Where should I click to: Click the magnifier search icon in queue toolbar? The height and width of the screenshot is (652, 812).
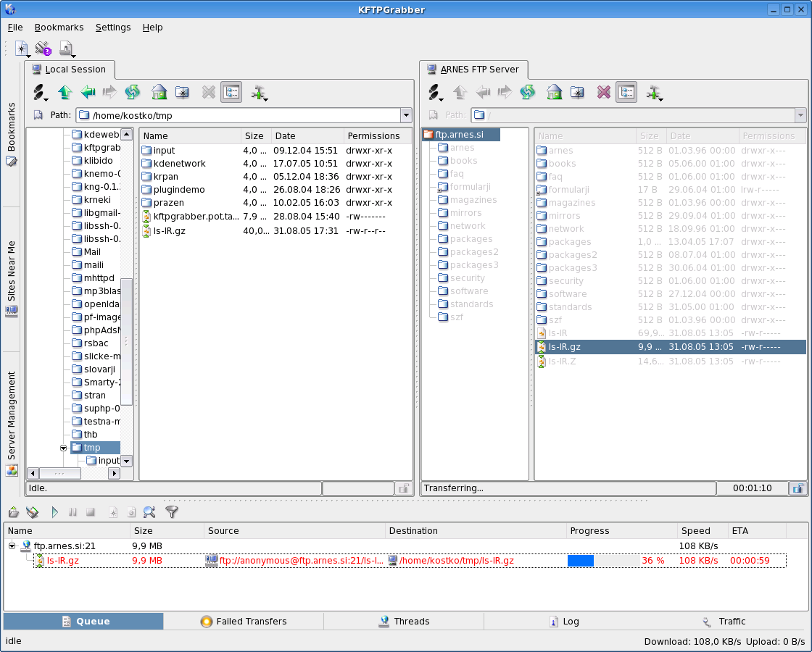coord(149,512)
